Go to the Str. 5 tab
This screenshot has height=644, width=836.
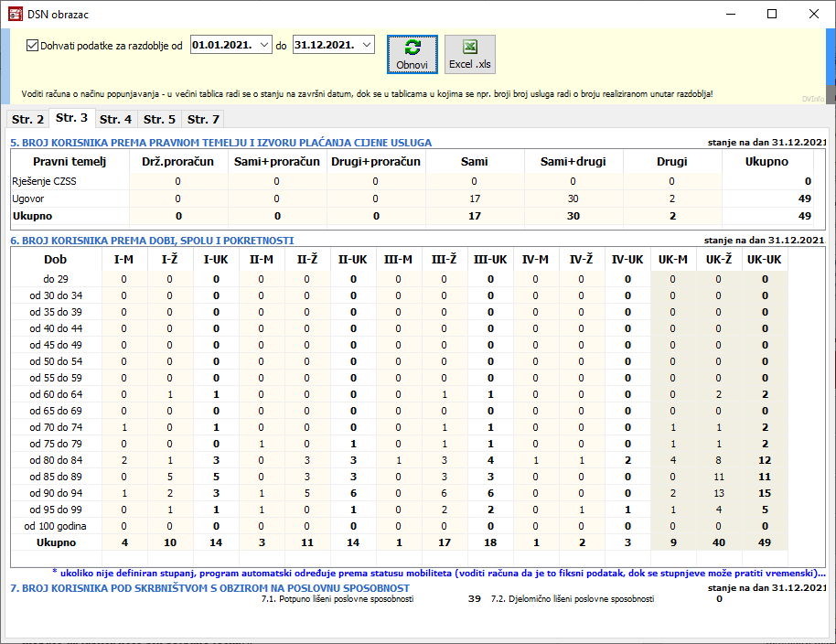159,119
